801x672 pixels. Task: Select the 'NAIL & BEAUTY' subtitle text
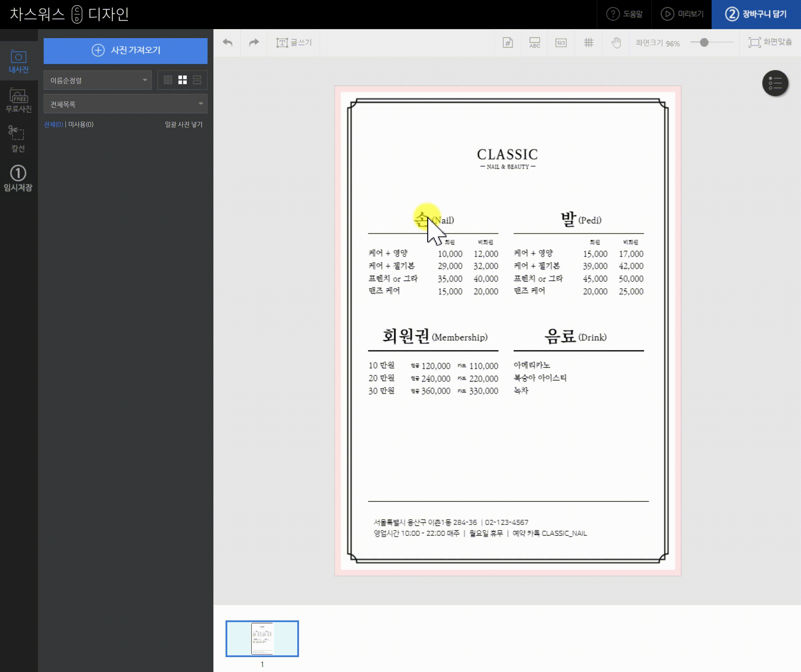click(x=508, y=167)
